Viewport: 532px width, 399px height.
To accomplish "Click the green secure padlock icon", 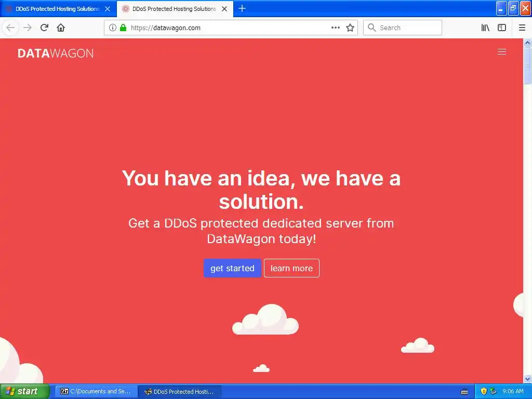I will [x=123, y=28].
